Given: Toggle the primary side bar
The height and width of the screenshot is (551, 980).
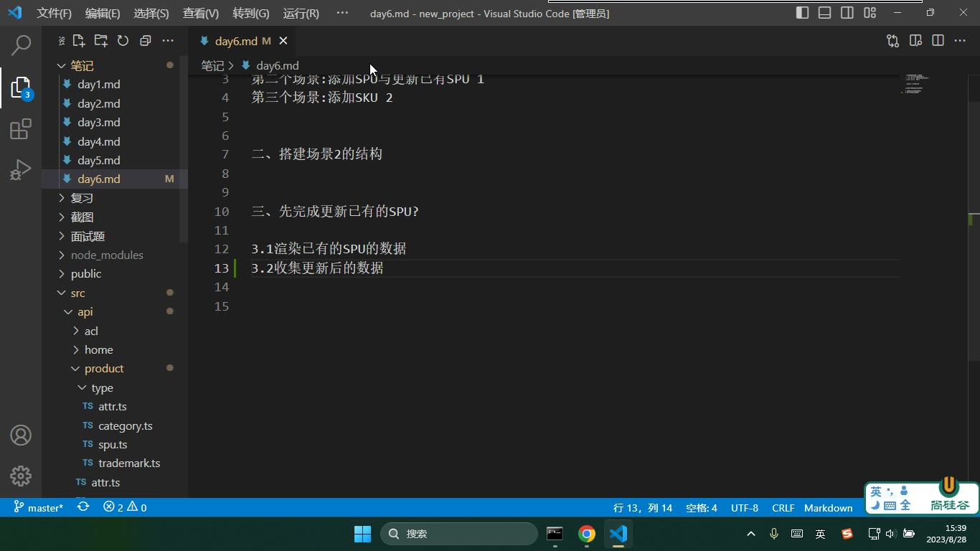Looking at the screenshot, I should [803, 13].
